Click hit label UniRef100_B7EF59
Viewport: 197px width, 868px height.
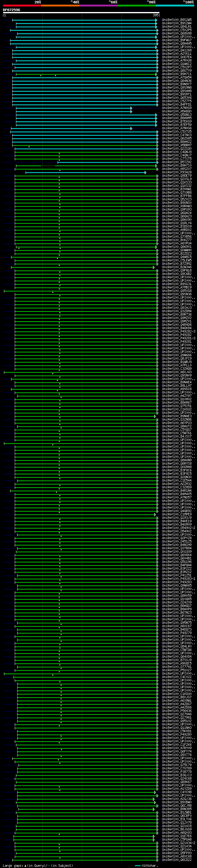(177, 125)
